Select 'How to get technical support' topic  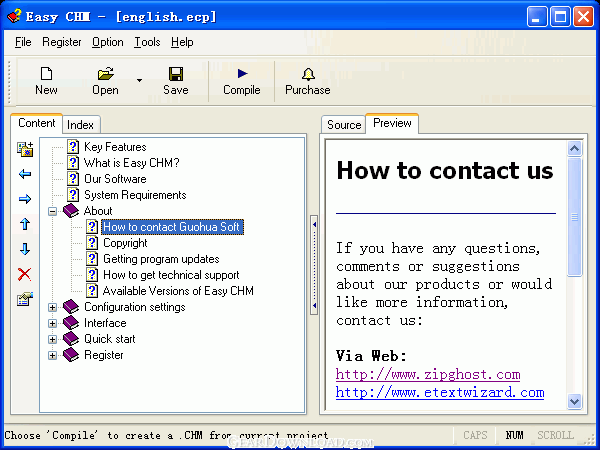171,275
